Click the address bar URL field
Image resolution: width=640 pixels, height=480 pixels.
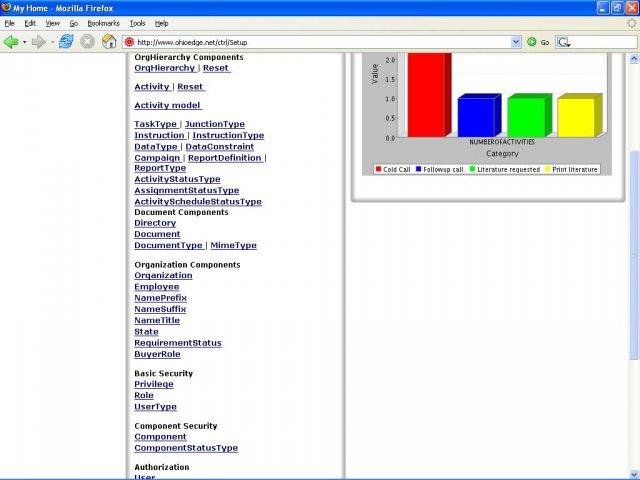tap(322, 42)
